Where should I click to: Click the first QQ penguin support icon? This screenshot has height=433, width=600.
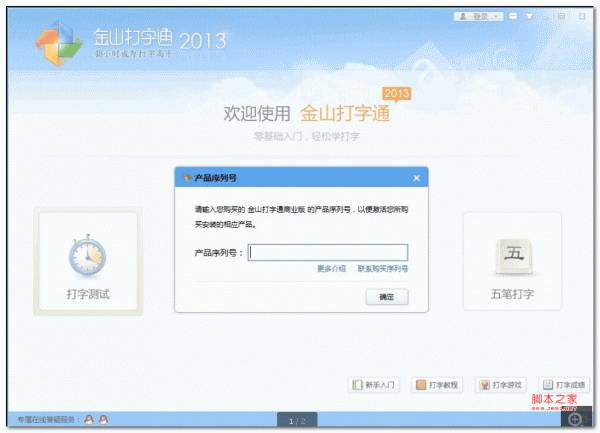[89, 420]
